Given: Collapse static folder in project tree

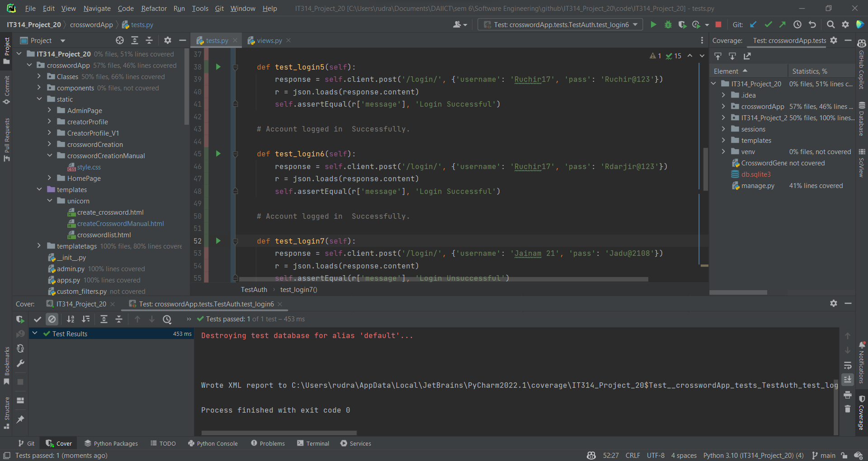Looking at the screenshot, I should (39, 99).
